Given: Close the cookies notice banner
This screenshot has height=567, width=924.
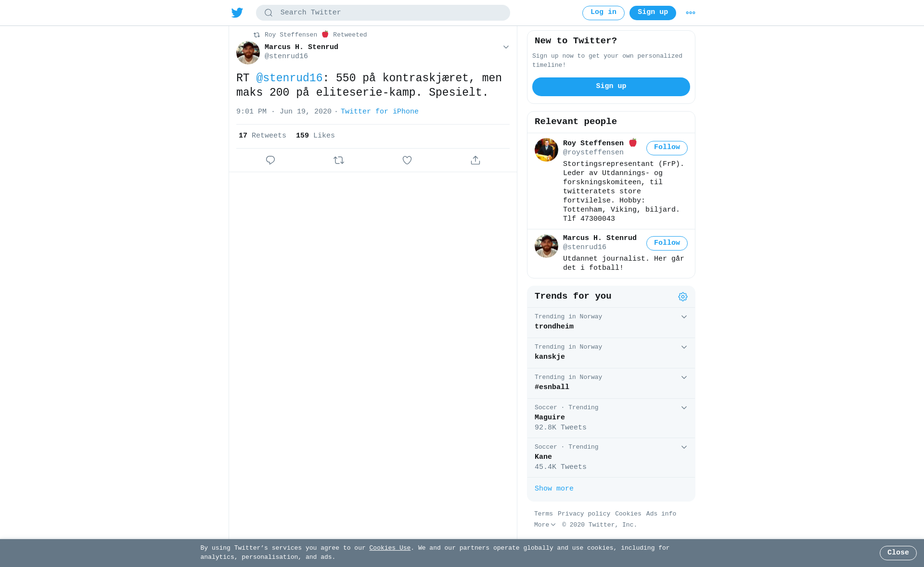Looking at the screenshot, I should tap(898, 553).
